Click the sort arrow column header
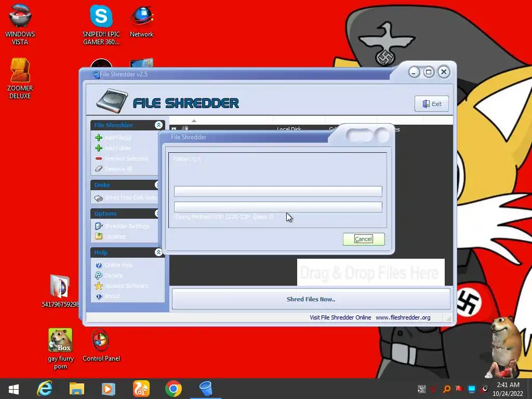This screenshot has height=399, width=532. [x=194, y=121]
